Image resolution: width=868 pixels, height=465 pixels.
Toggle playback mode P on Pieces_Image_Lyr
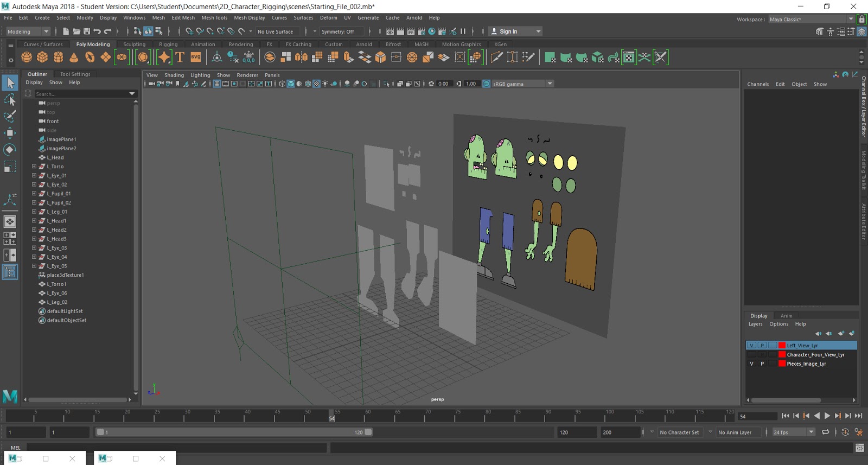(762, 364)
